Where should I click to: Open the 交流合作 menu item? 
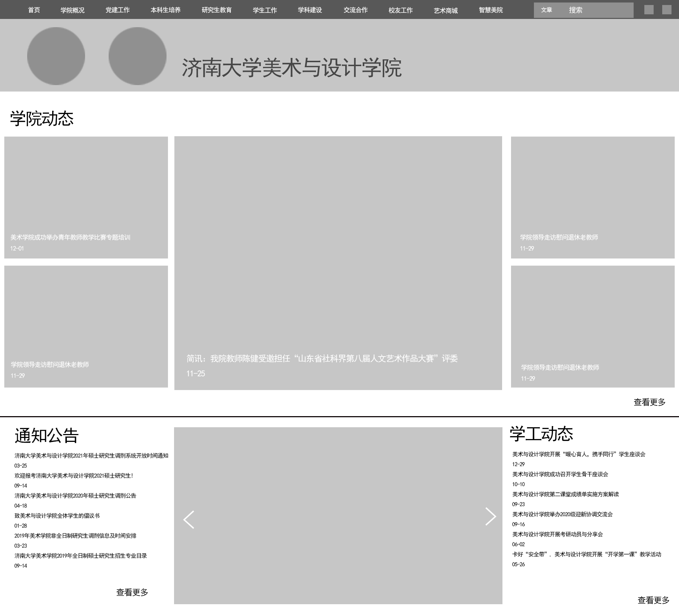pos(356,10)
